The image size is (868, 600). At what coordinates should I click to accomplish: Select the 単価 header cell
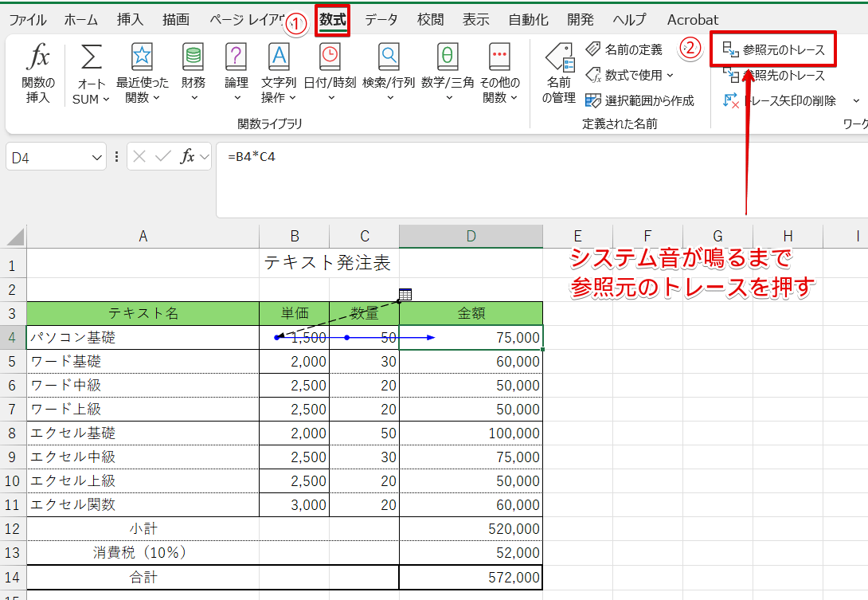[x=295, y=314]
